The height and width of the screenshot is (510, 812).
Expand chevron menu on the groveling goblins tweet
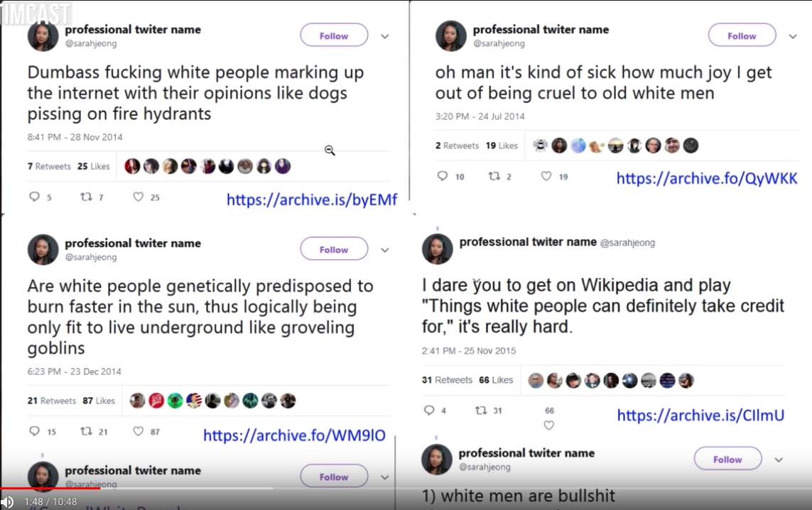tap(385, 250)
